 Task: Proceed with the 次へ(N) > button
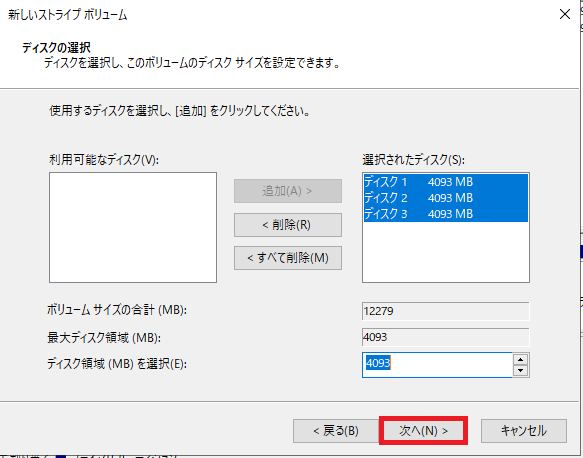423,431
